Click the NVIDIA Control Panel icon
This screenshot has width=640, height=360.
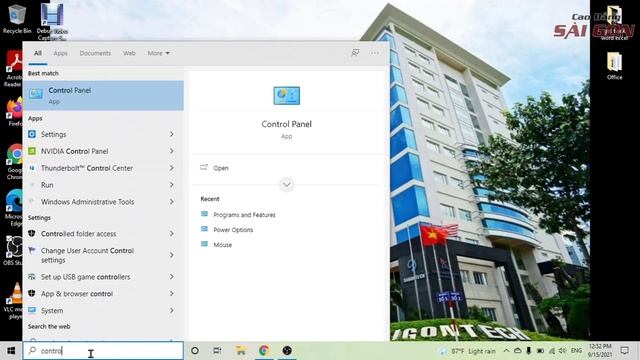pyautogui.click(x=32, y=151)
